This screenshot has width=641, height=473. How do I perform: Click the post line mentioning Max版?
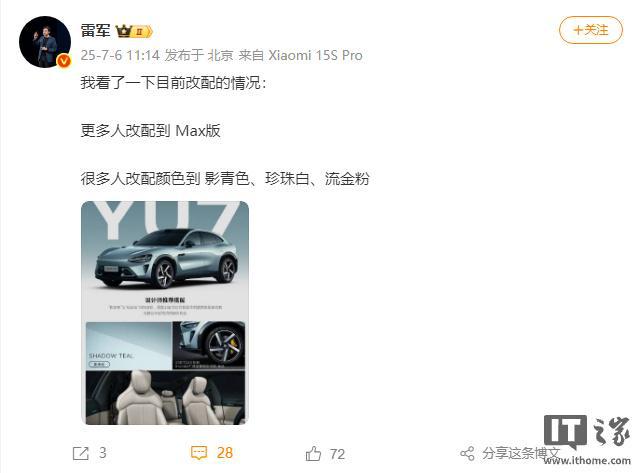point(150,131)
